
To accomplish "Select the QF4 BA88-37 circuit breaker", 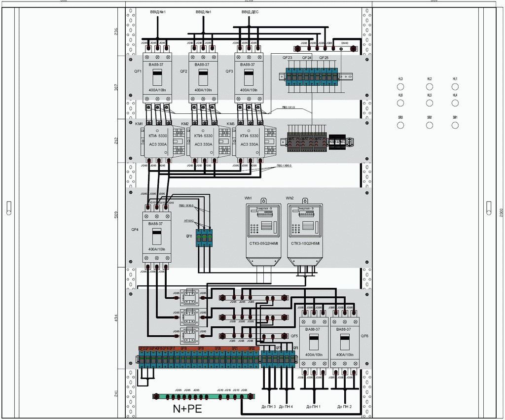I will (156, 237).
